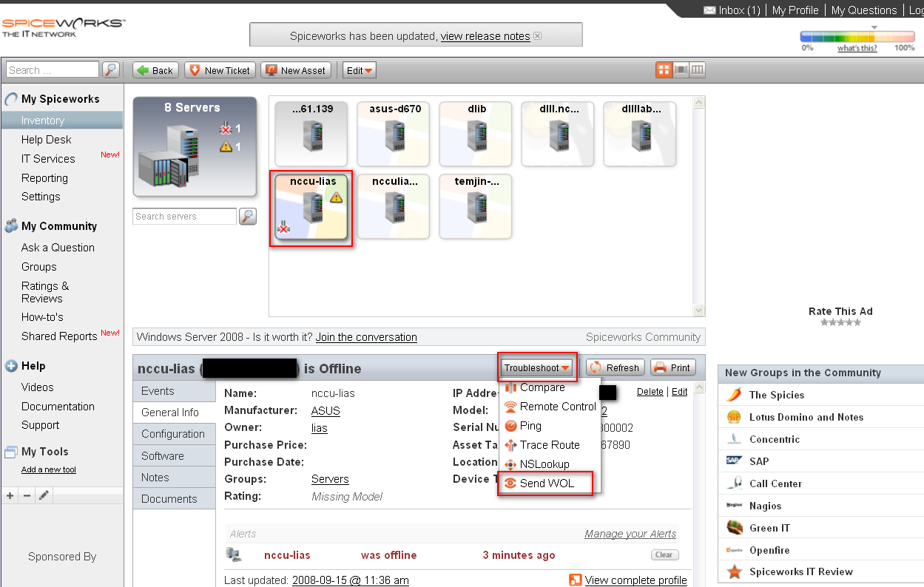Image resolution: width=924 pixels, height=587 pixels.
Task: Select the asus-d670 server tile
Action: tap(394, 134)
